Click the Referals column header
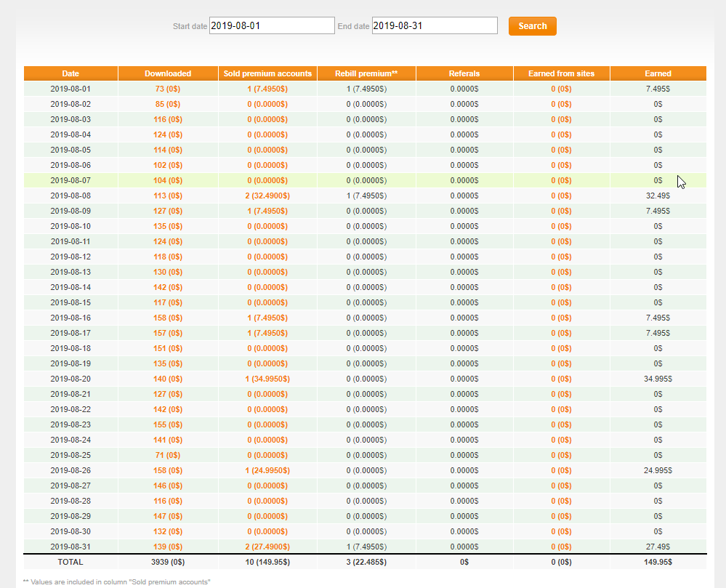 pyautogui.click(x=464, y=73)
